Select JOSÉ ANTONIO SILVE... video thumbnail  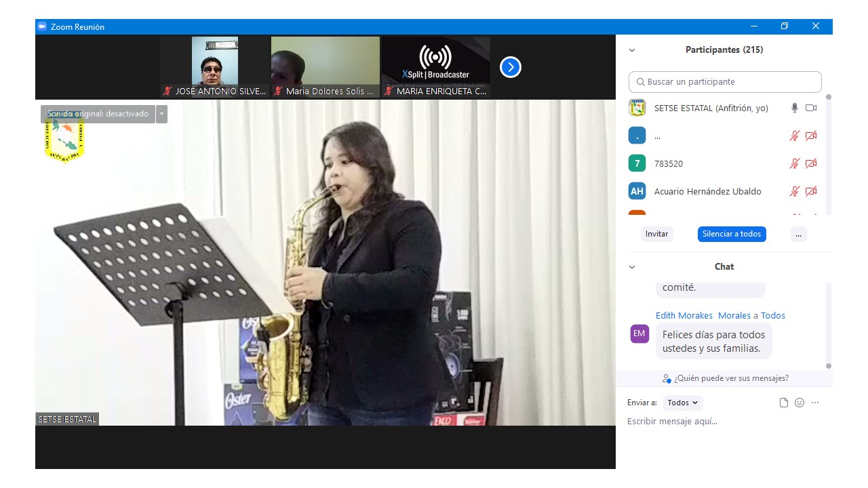[x=215, y=67]
